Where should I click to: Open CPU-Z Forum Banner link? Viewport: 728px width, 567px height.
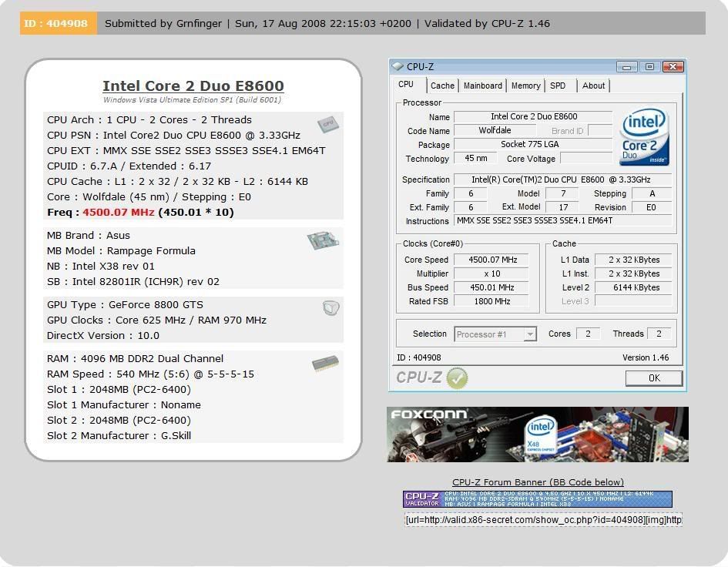point(538,482)
